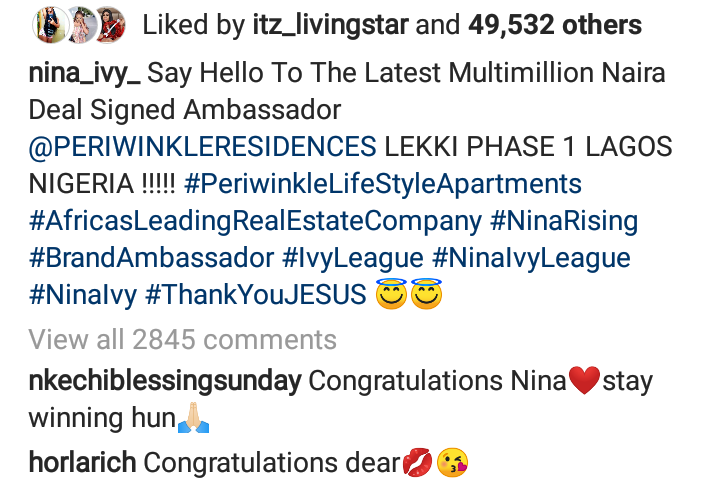Screen dimensions: 720x497
Task: Click the red heart emoji in comment
Action: (583, 381)
